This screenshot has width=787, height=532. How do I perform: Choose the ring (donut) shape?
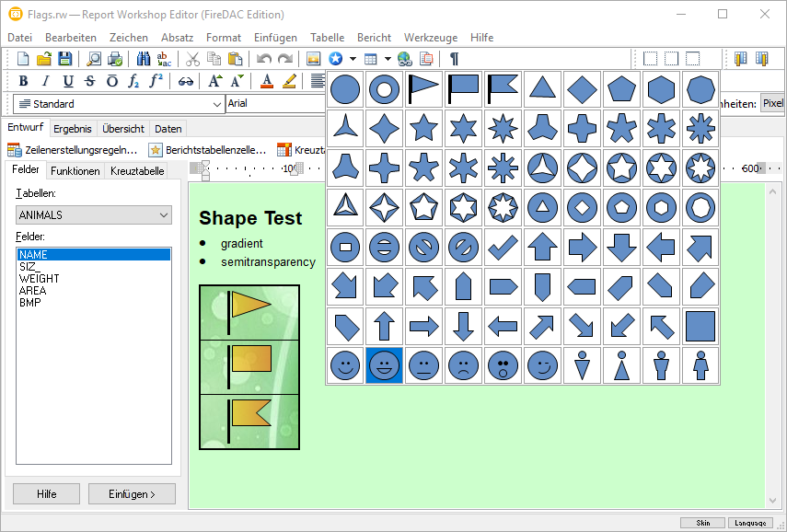(384, 90)
